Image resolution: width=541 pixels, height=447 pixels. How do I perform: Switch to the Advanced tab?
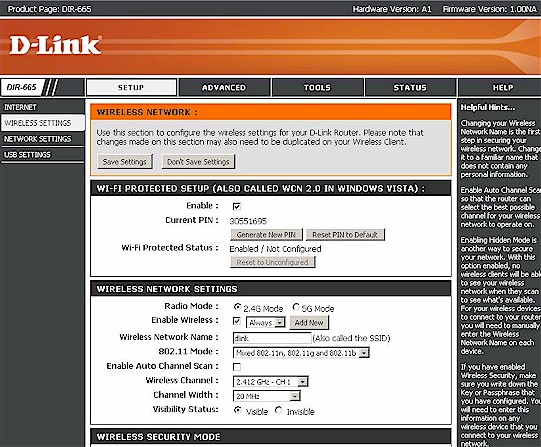pyautogui.click(x=224, y=87)
